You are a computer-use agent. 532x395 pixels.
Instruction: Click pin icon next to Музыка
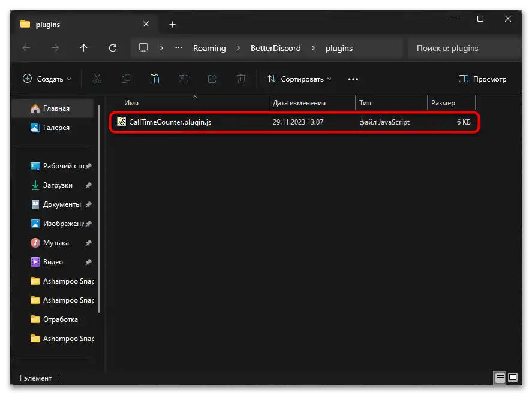(89, 243)
